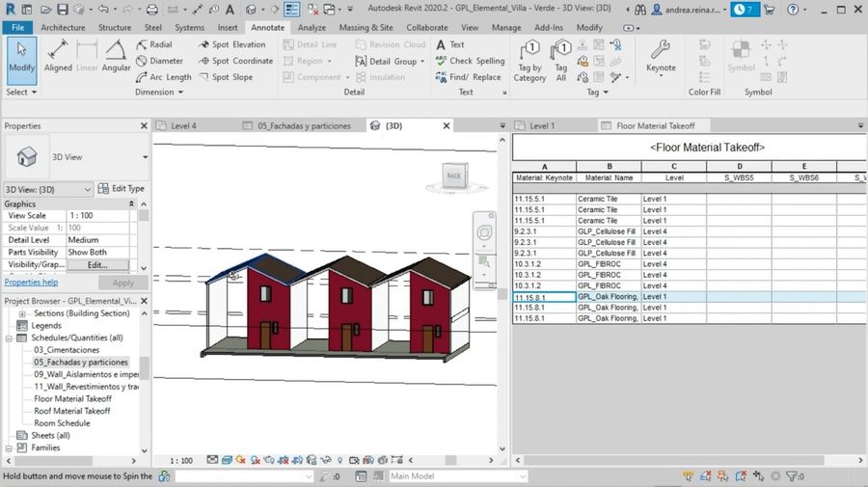Select the Text annotation tool

[449, 44]
